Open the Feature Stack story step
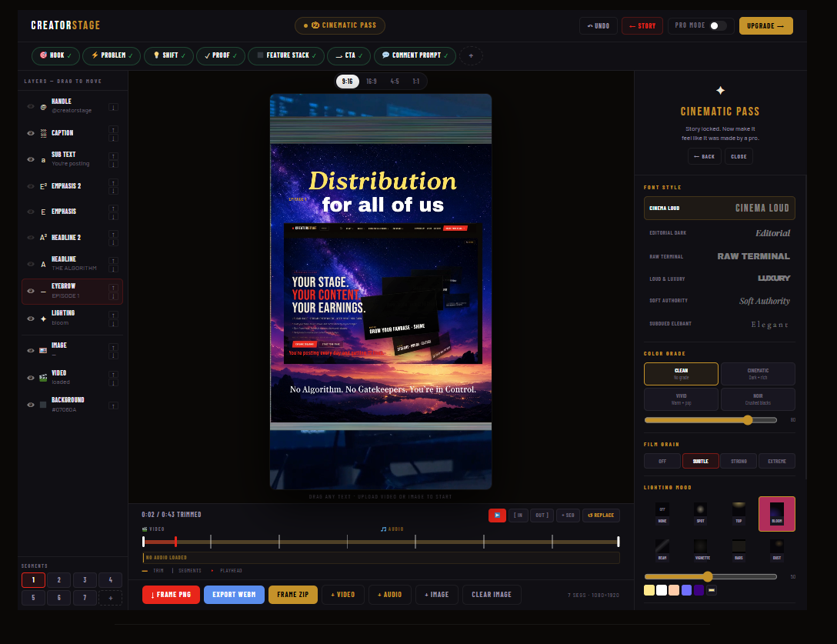The height and width of the screenshot is (644, 837). point(286,55)
